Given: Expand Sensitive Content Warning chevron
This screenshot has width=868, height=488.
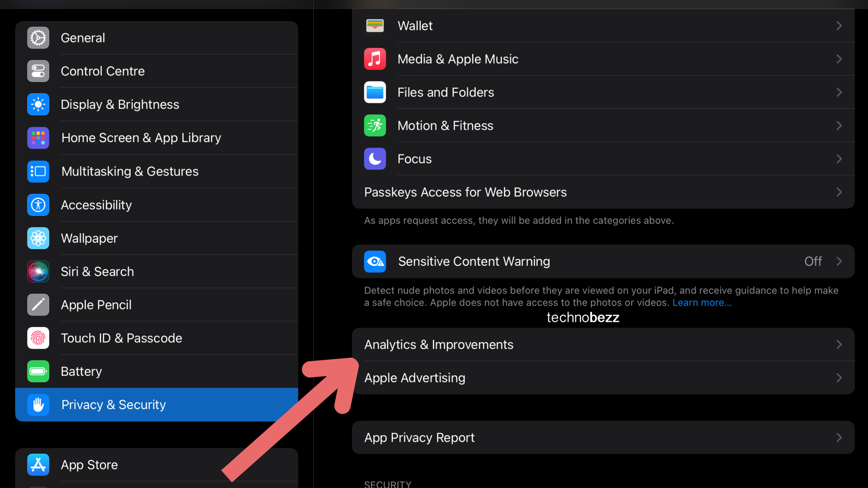Looking at the screenshot, I should (839, 261).
